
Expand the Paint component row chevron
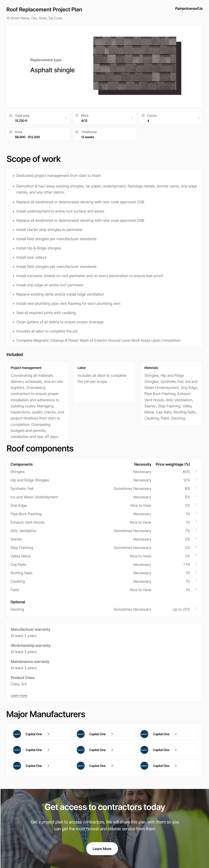coord(196,589)
